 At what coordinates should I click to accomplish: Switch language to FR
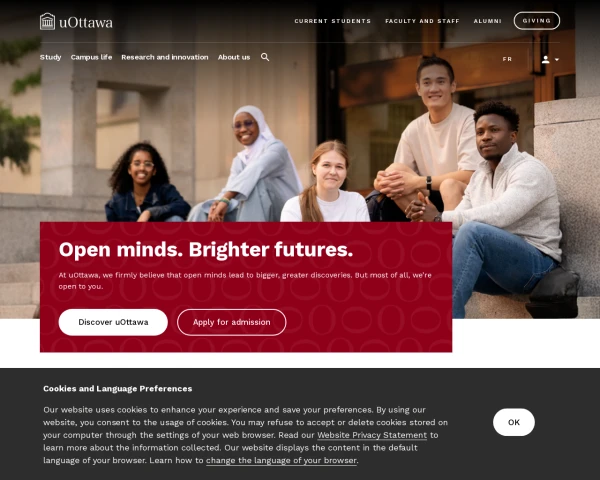pyautogui.click(x=507, y=59)
